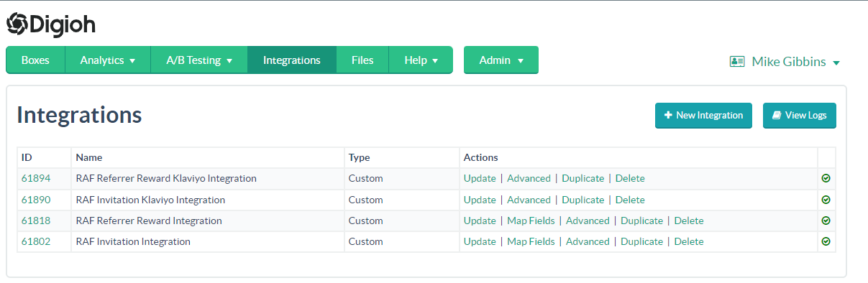Select the name 'RAF Invitation Klaviyo Integration'
Screen dimensions: 868x283
pyautogui.click(x=150, y=200)
